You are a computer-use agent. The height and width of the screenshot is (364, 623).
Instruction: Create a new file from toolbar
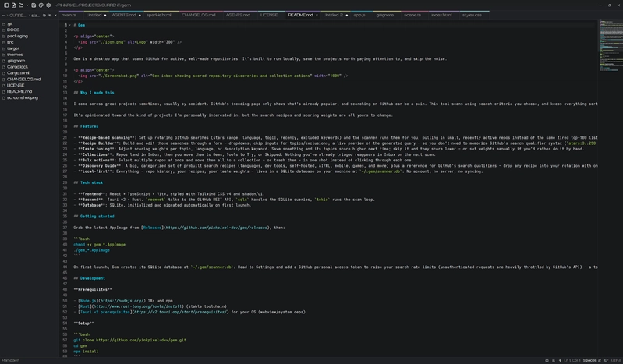13,5
